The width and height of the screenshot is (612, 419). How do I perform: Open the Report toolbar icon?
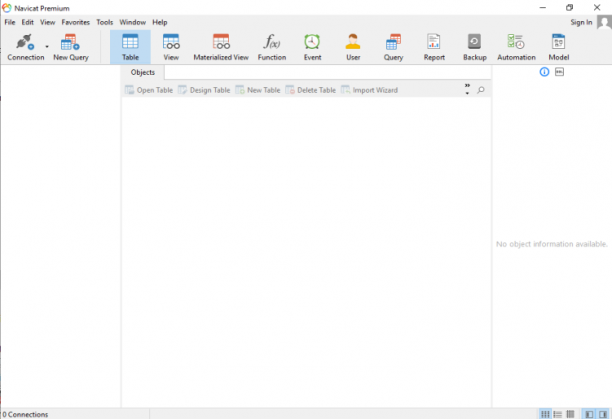434,47
